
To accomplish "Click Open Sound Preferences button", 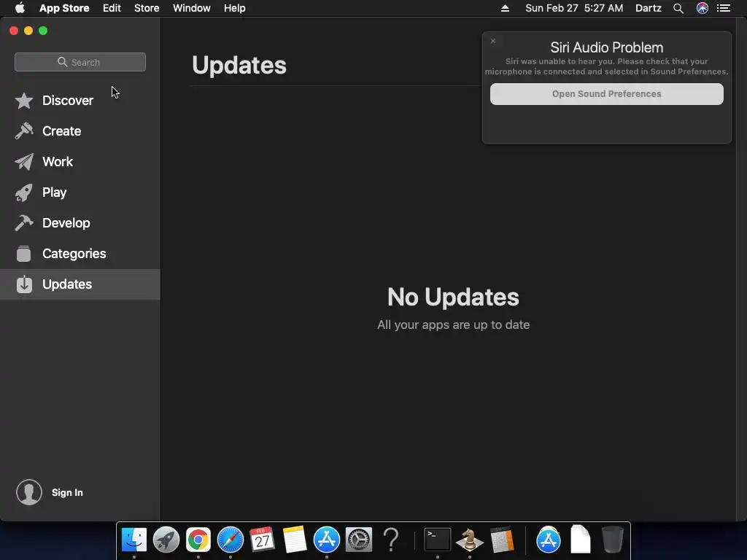I will click(606, 94).
